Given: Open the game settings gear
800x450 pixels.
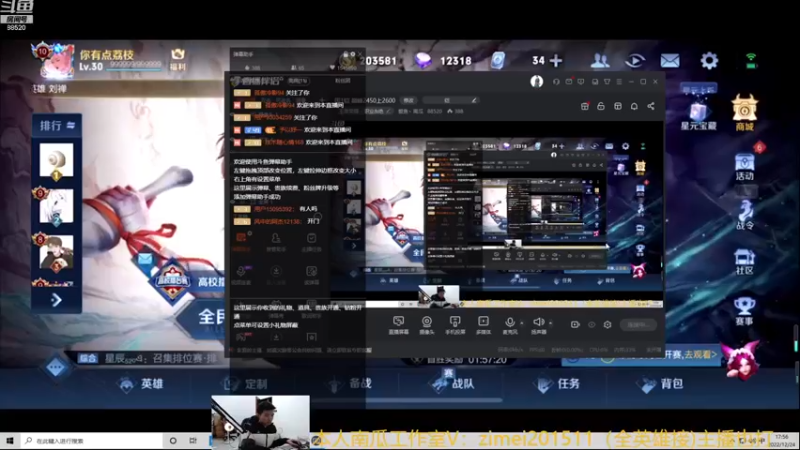Looking at the screenshot, I should pyautogui.click(x=709, y=61).
